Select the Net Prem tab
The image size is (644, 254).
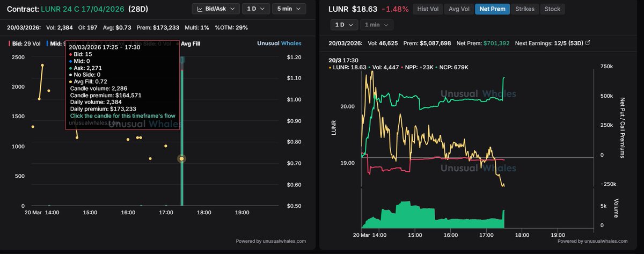(x=491, y=9)
